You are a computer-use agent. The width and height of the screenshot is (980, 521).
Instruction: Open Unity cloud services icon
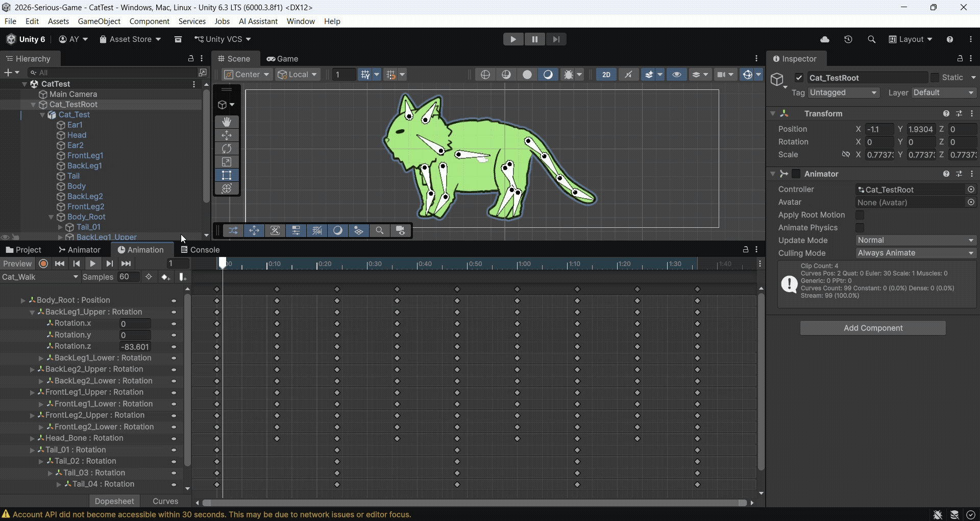click(x=825, y=39)
